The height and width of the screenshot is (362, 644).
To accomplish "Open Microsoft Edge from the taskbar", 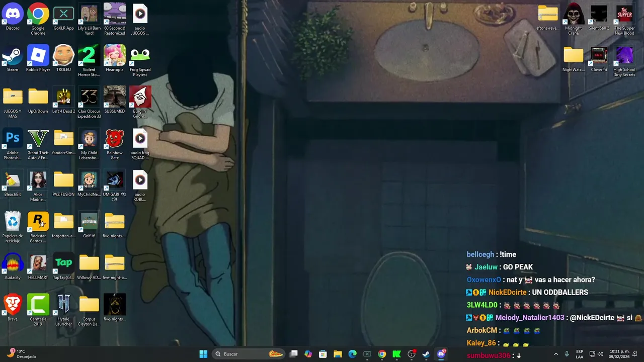I will pyautogui.click(x=352, y=354).
